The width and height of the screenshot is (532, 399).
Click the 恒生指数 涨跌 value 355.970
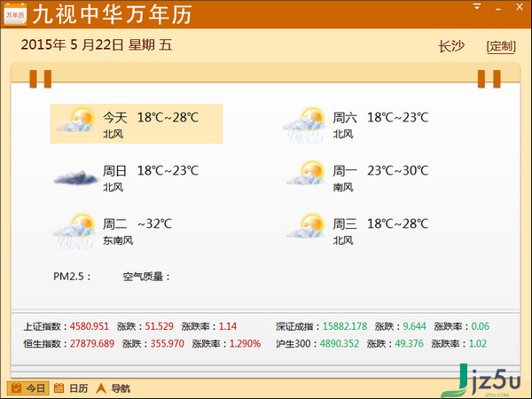coord(168,344)
